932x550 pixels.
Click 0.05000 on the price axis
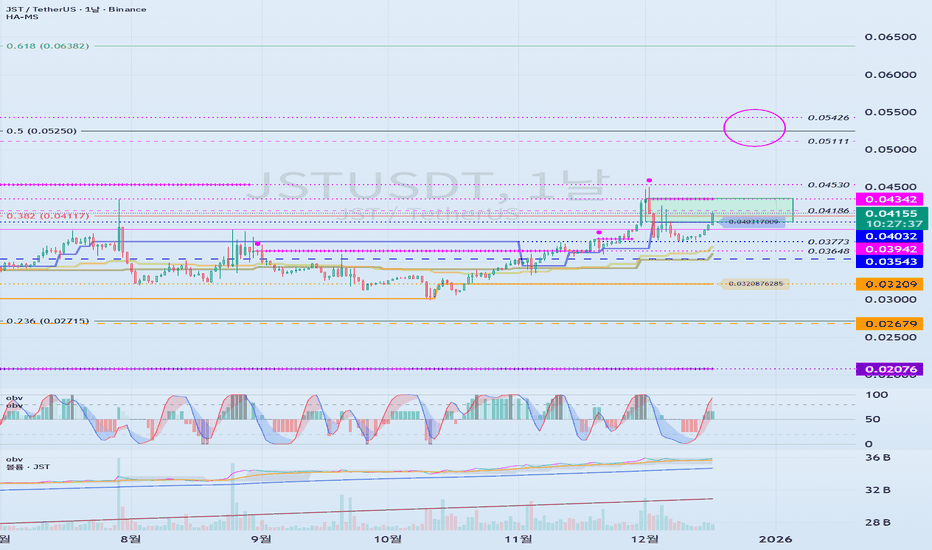[890, 150]
